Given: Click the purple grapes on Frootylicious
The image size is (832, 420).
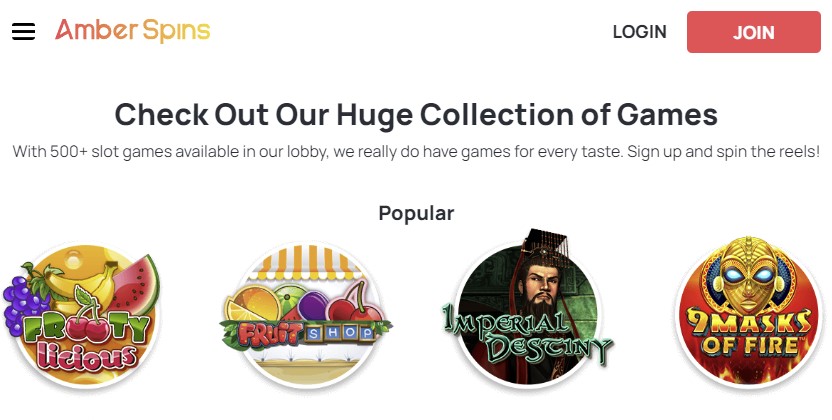Looking at the screenshot, I should point(25,305).
